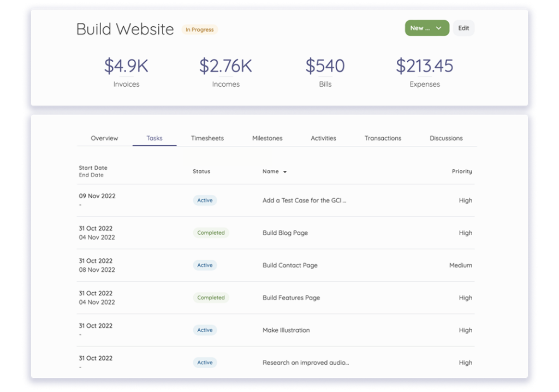Click the $4.9K Invoices total

(126, 66)
